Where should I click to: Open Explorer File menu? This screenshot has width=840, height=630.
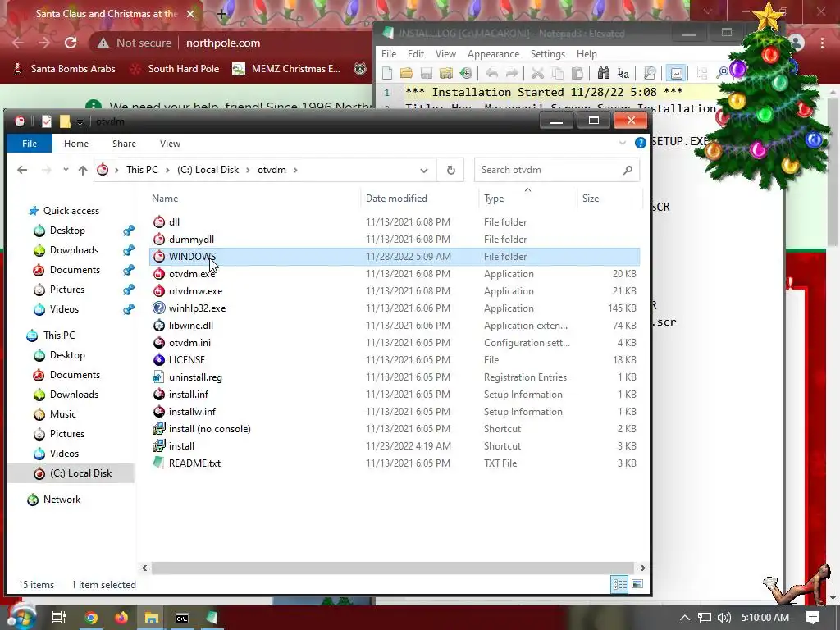[x=30, y=144]
